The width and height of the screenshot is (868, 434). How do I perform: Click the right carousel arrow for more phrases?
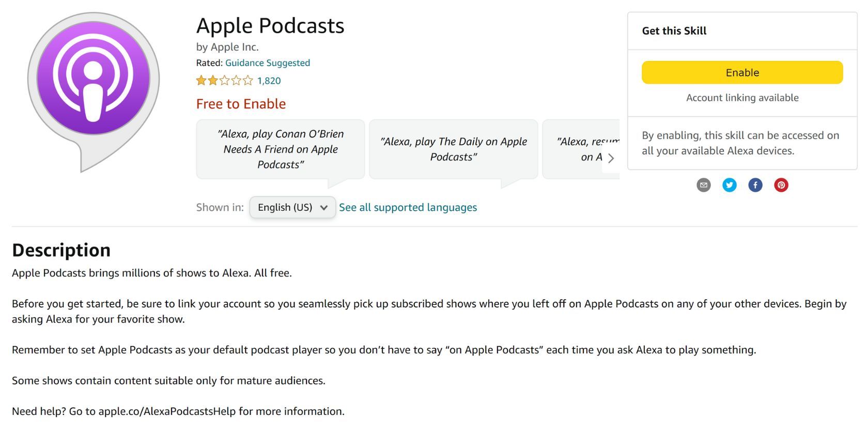pyautogui.click(x=611, y=159)
